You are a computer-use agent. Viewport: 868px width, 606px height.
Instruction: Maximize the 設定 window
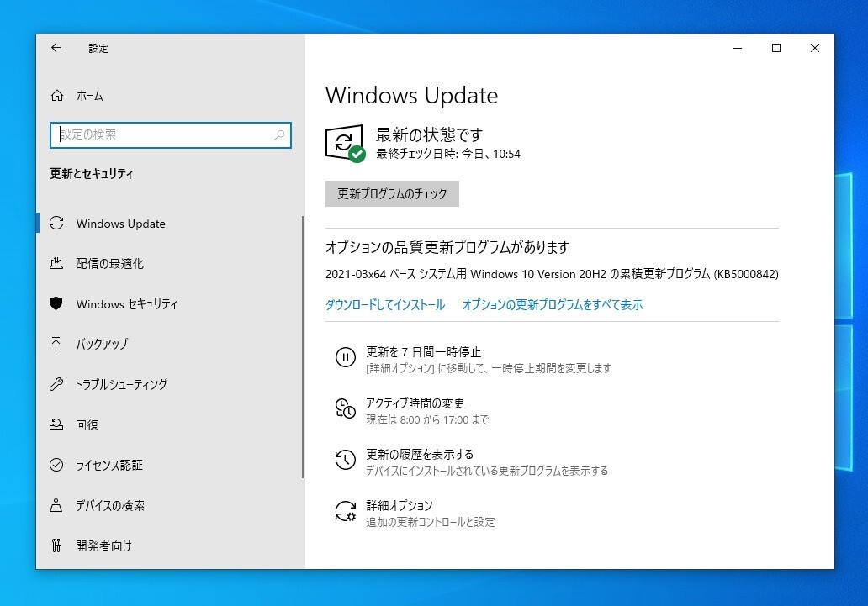(x=776, y=48)
